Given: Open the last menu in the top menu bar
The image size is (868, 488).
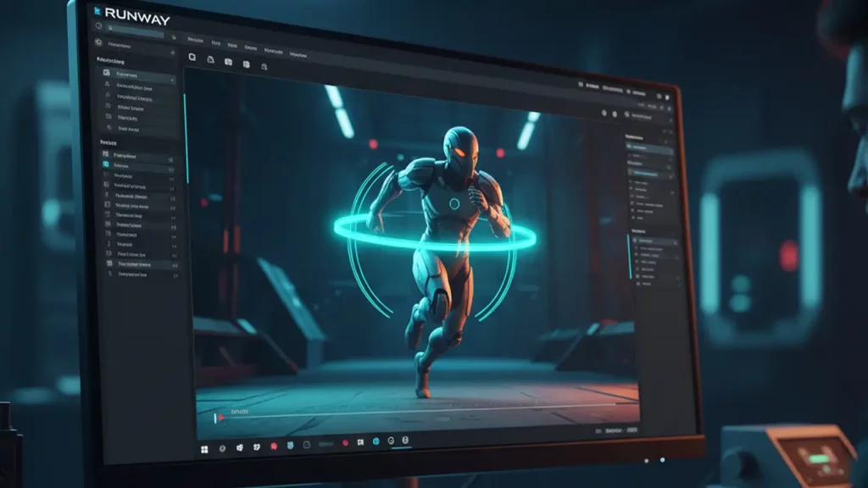Looking at the screenshot, I should [x=298, y=55].
